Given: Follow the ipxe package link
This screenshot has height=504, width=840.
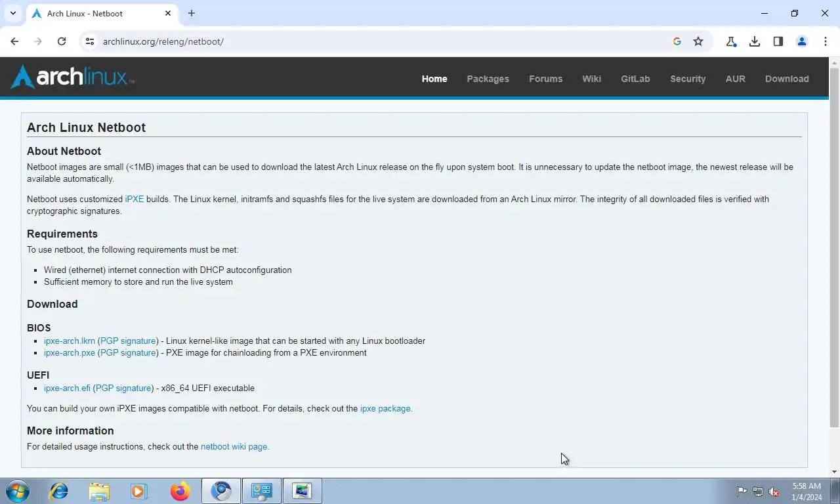Looking at the screenshot, I should [386, 408].
